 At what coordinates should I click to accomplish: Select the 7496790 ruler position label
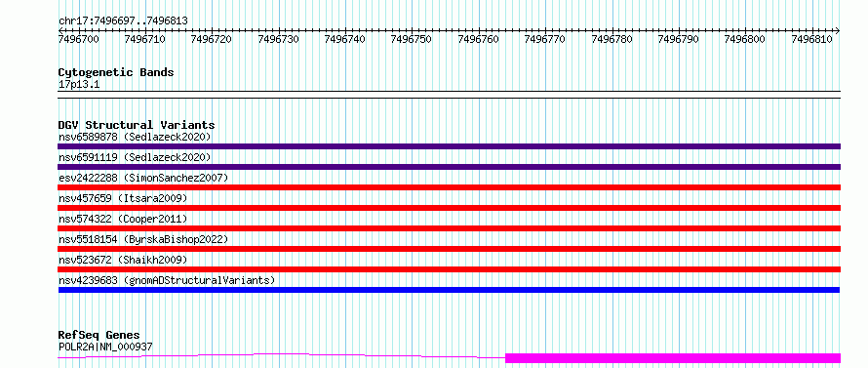pyautogui.click(x=678, y=39)
